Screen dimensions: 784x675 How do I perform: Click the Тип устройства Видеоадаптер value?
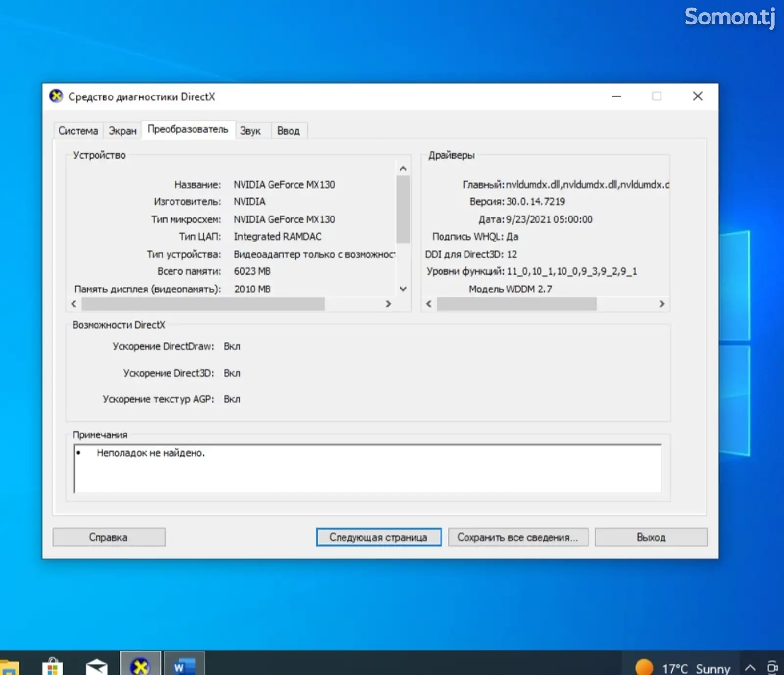coord(314,254)
